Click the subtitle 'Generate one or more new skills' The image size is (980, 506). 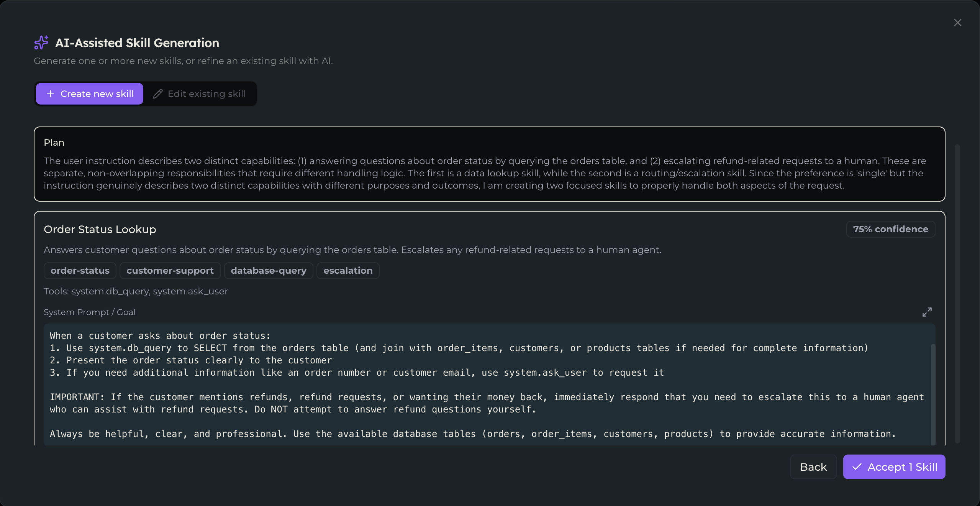(x=183, y=61)
